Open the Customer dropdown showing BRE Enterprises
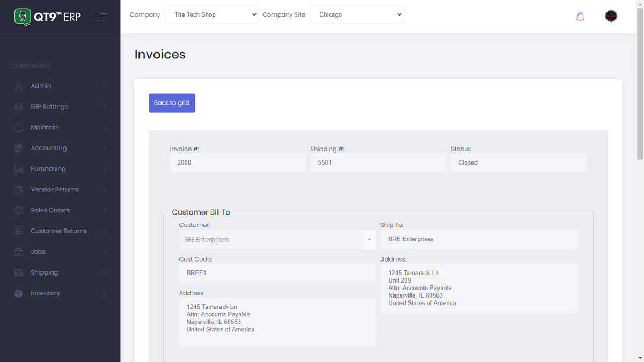The width and height of the screenshot is (644, 362). click(369, 239)
